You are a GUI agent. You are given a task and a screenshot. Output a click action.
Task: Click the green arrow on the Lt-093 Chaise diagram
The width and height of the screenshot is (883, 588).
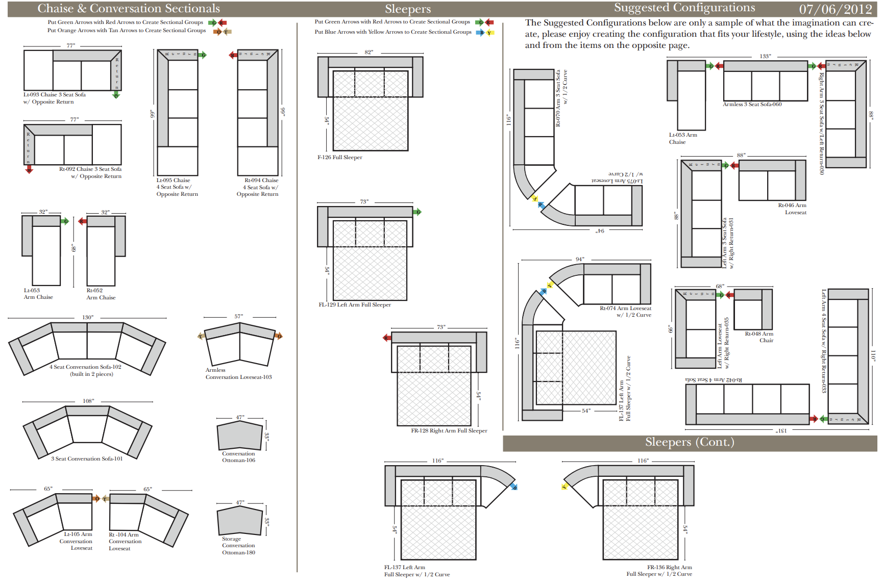tap(116, 95)
